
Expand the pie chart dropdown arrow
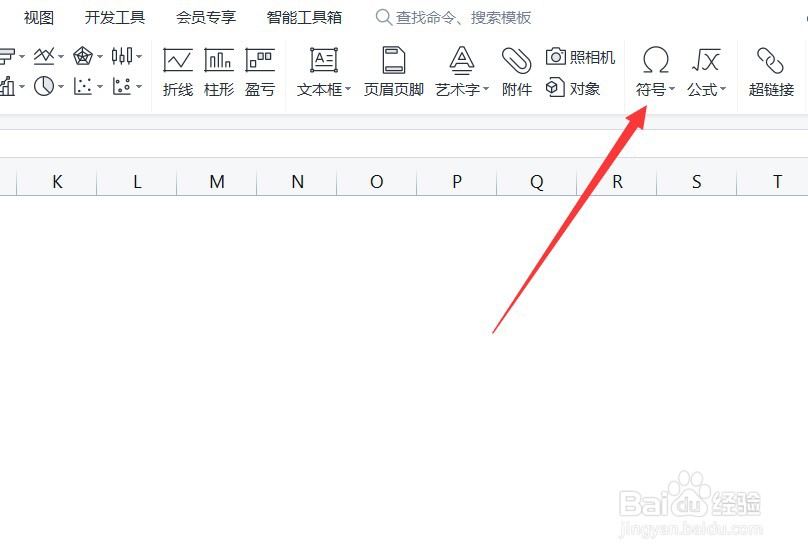coord(61,87)
